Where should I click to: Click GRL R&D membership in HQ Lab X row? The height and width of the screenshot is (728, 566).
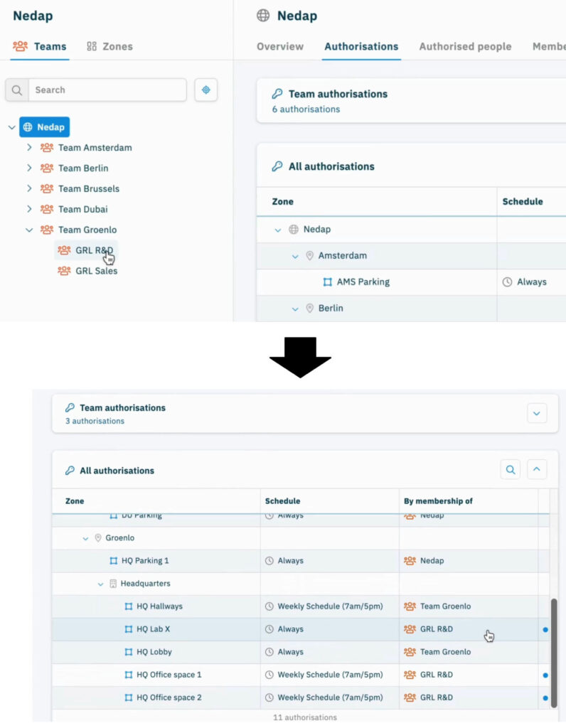click(429, 629)
